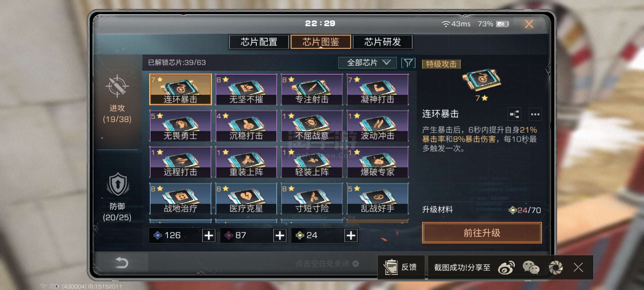The height and width of the screenshot is (290, 644).
Task: Open the 反馈 feedback button
Action: pyautogui.click(x=401, y=267)
